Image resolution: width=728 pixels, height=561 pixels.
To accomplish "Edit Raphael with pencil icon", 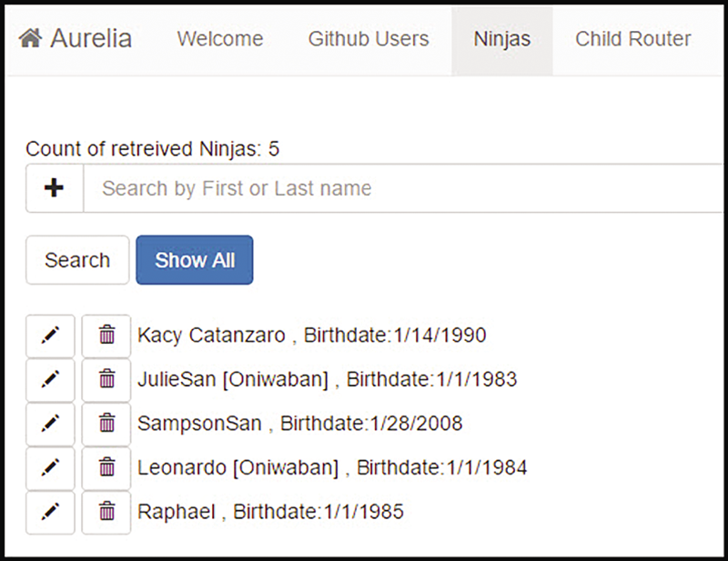I will click(50, 513).
